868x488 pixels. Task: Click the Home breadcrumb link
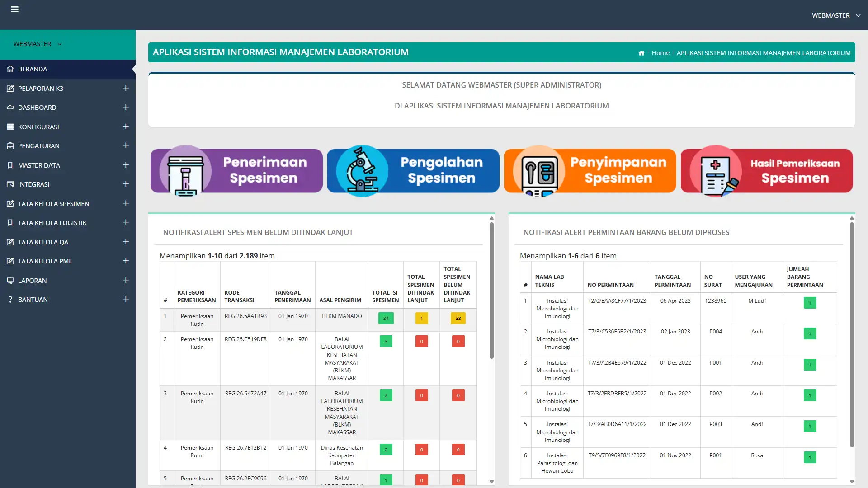point(660,53)
